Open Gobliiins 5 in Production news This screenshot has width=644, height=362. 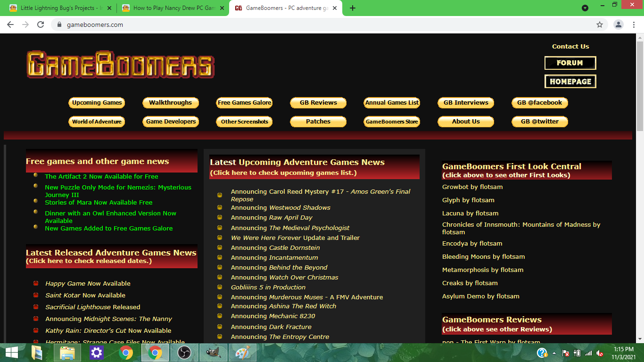(268, 288)
